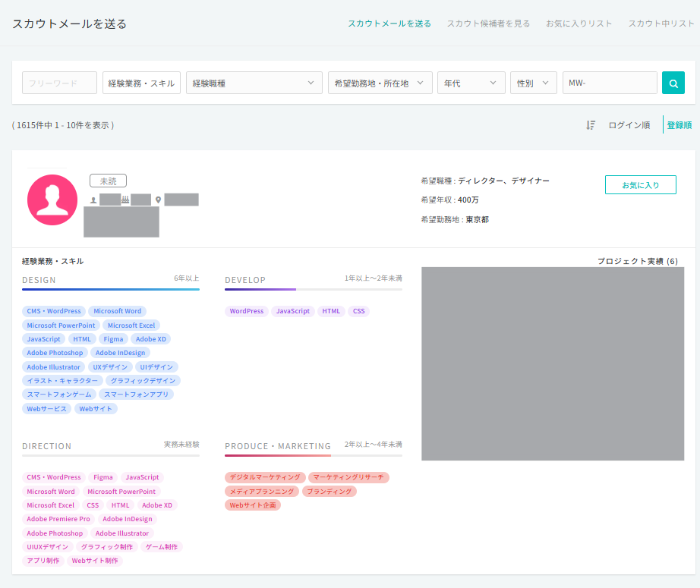700x588 pixels.
Task: Open the 年代 dropdown
Action: click(x=471, y=83)
